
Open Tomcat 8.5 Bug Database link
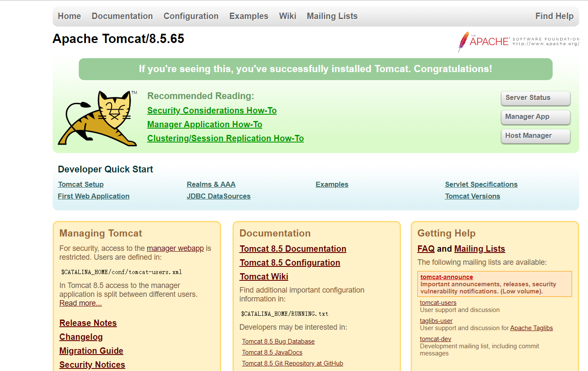(278, 341)
